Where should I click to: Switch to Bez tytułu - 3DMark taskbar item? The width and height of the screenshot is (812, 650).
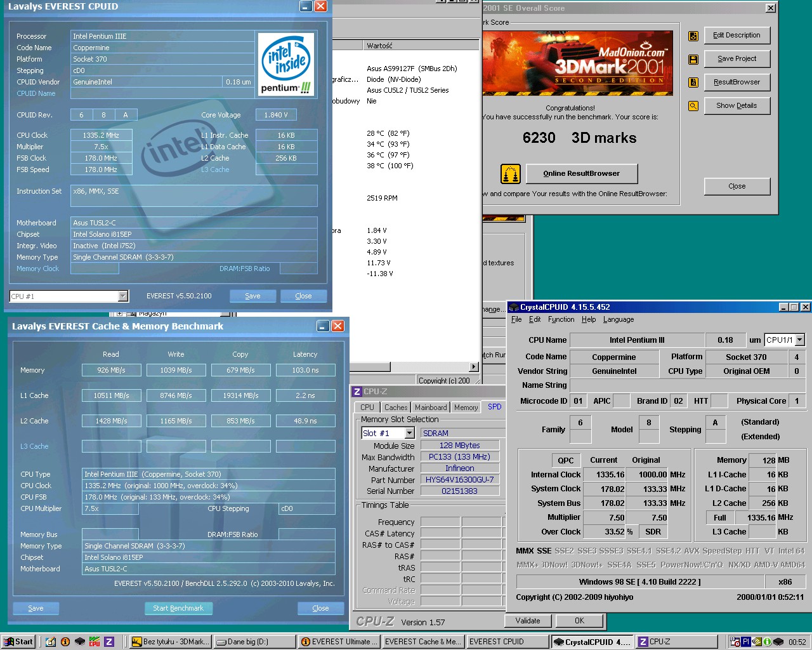pyautogui.click(x=170, y=642)
